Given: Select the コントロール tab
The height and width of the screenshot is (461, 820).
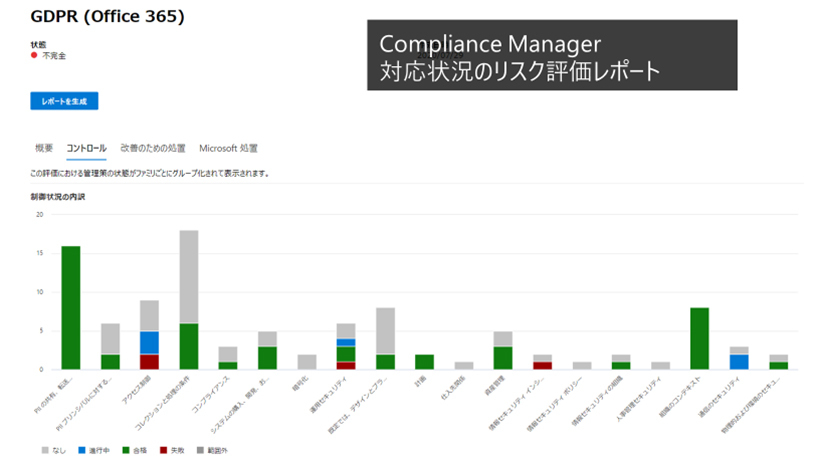Looking at the screenshot, I should pyautogui.click(x=86, y=148).
